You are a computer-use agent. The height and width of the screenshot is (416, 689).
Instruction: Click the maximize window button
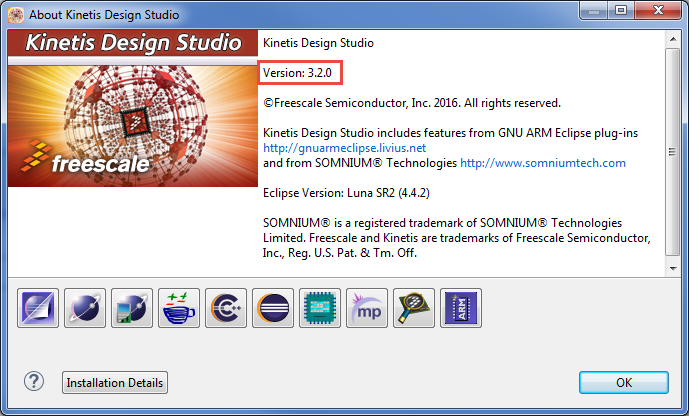point(621,11)
